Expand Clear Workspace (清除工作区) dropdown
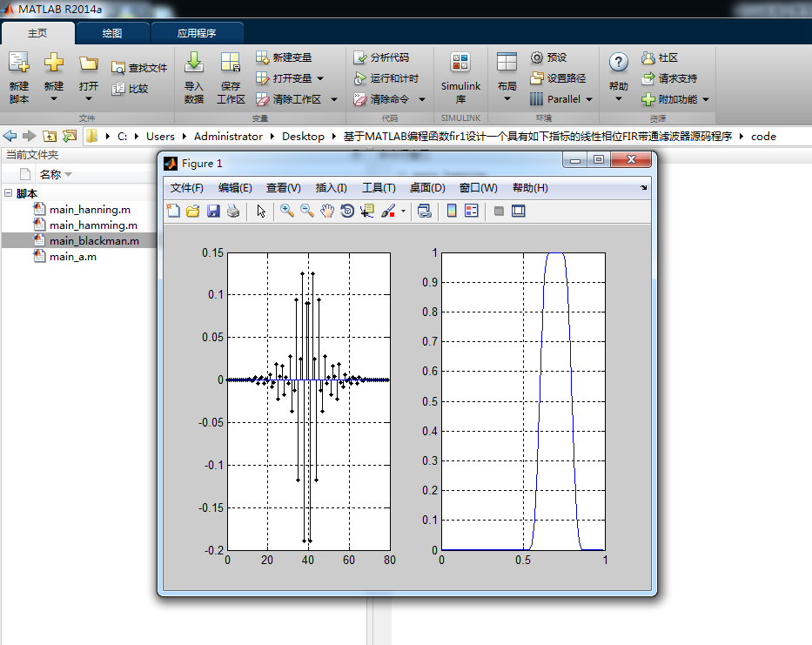This screenshot has width=812, height=645. click(334, 99)
